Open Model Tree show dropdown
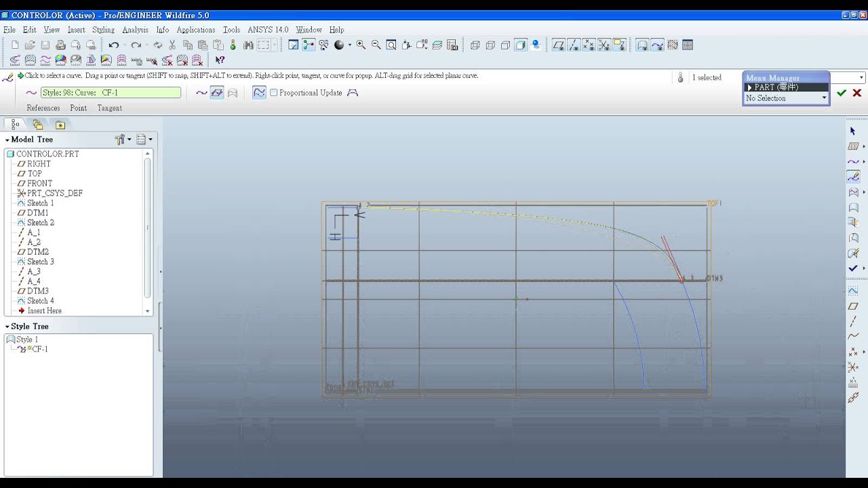The image size is (868, 488). click(144, 140)
